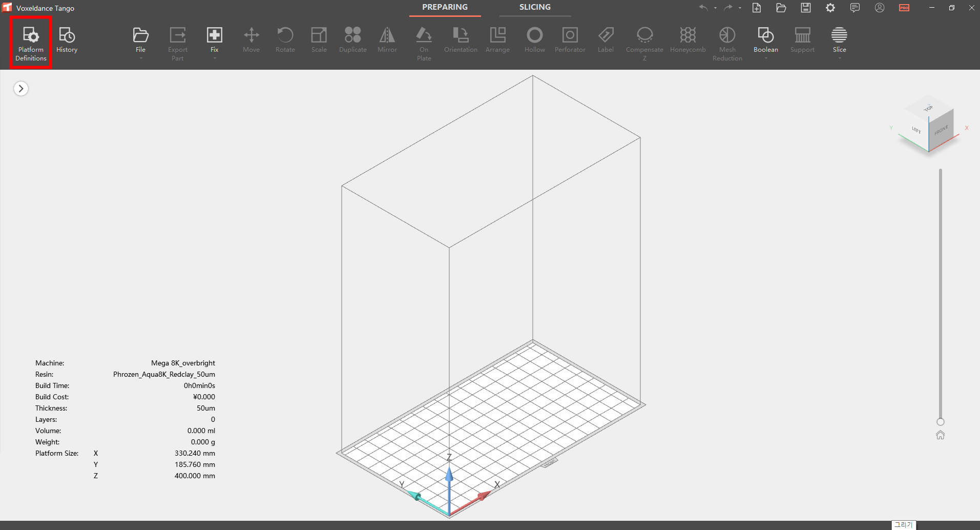Click the PRO license badge
980x530 pixels.
[904, 8]
